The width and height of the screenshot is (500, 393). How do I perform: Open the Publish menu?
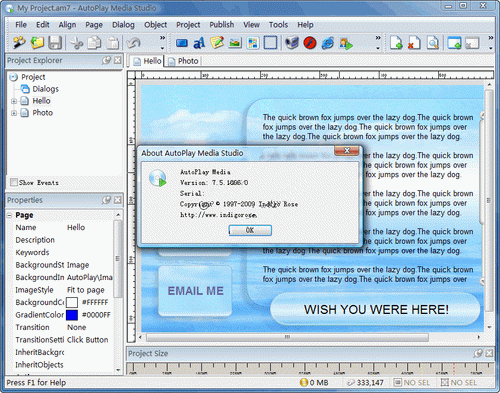[x=222, y=25]
